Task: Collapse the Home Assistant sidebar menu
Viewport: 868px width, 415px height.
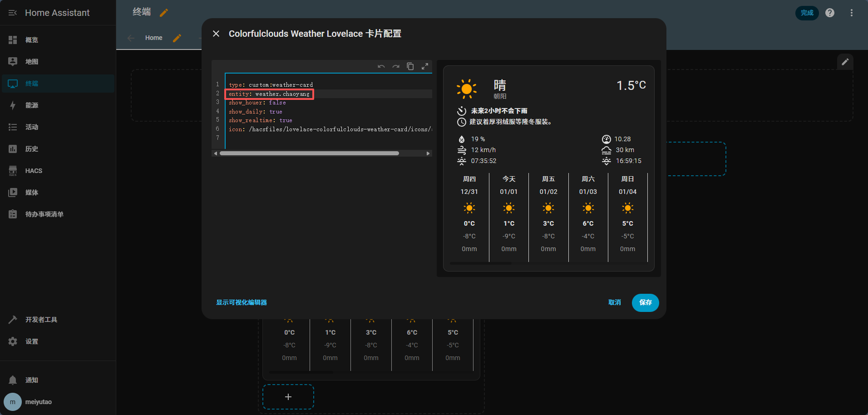Action: pos(13,13)
